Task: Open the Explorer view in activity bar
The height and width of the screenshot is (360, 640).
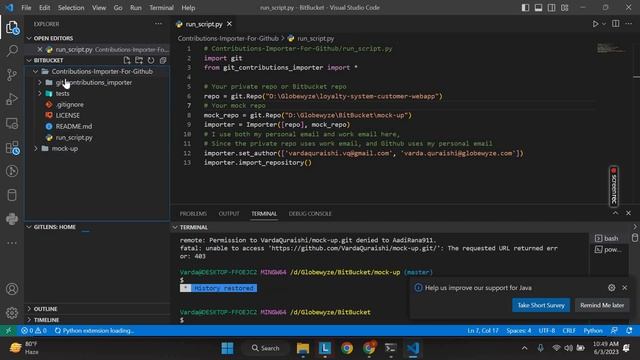Action: tap(12, 28)
